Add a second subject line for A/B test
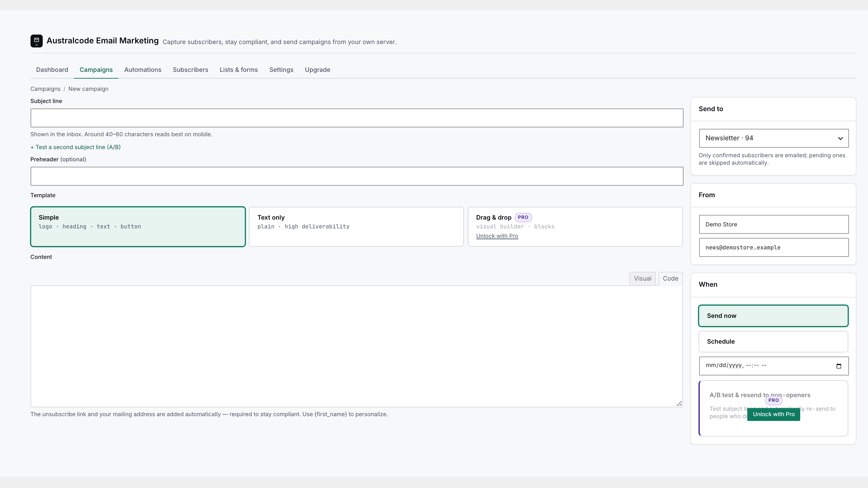Screen dimensions: 868x488 pos(76,147)
